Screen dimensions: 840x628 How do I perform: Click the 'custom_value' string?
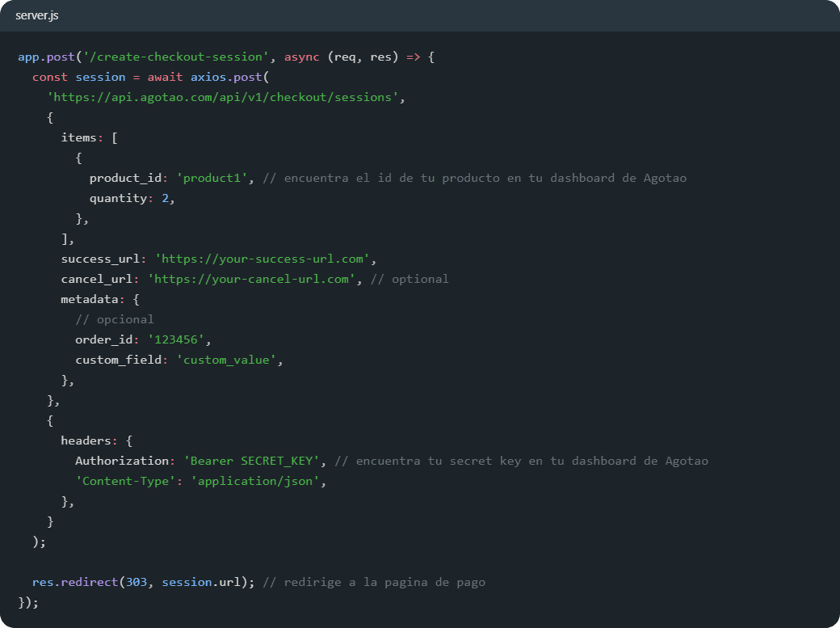click(226, 360)
